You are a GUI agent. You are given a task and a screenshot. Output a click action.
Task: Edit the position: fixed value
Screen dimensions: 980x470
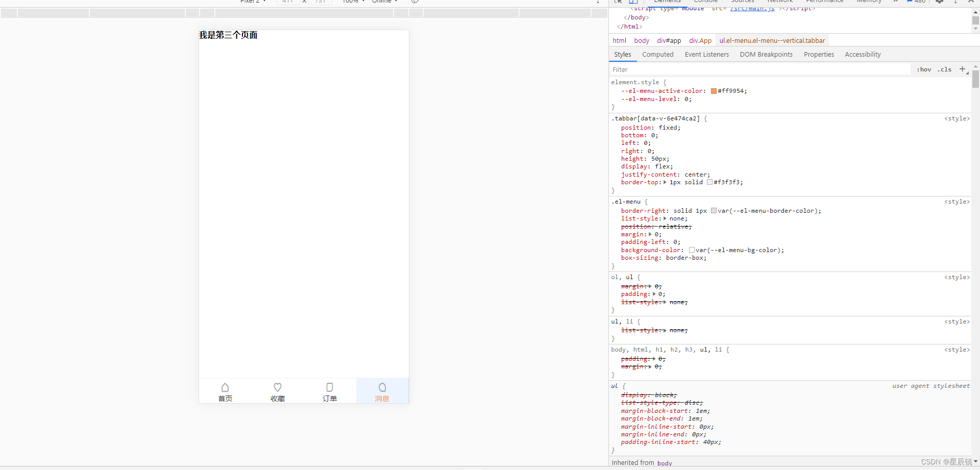pos(667,128)
